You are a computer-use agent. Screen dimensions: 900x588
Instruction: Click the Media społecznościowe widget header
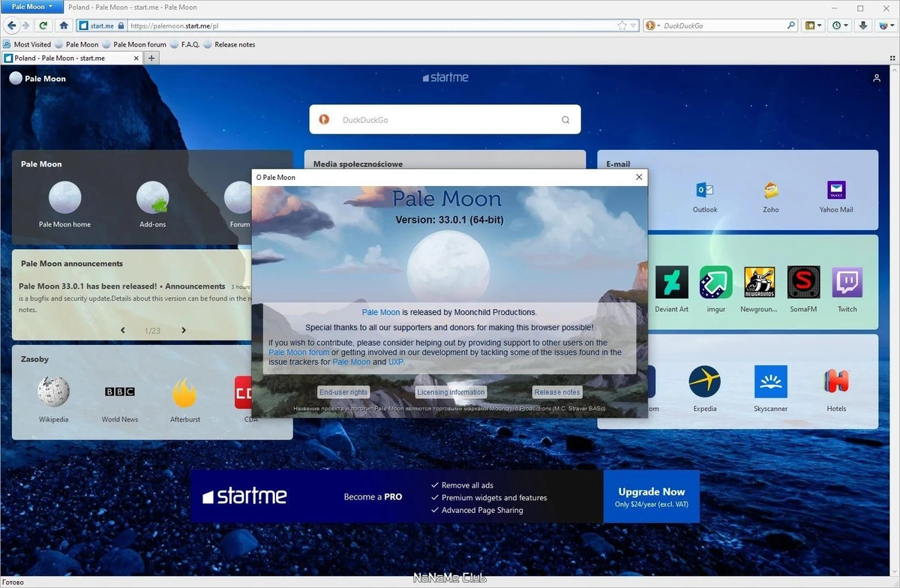(x=358, y=163)
